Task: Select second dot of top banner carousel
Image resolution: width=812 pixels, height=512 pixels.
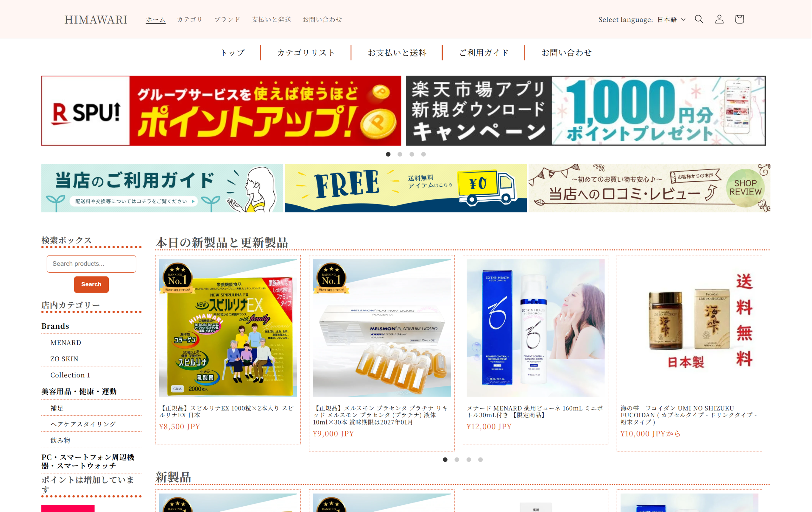Action: coord(400,154)
